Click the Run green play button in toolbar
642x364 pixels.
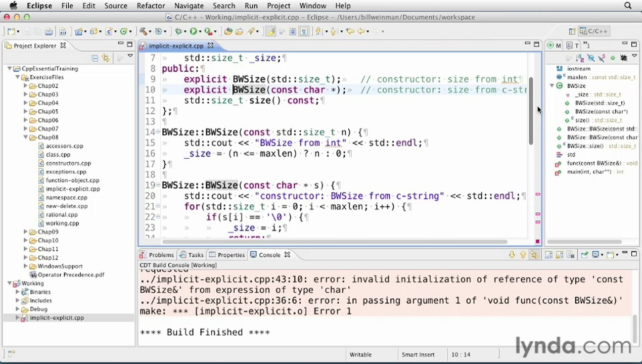[193, 31]
